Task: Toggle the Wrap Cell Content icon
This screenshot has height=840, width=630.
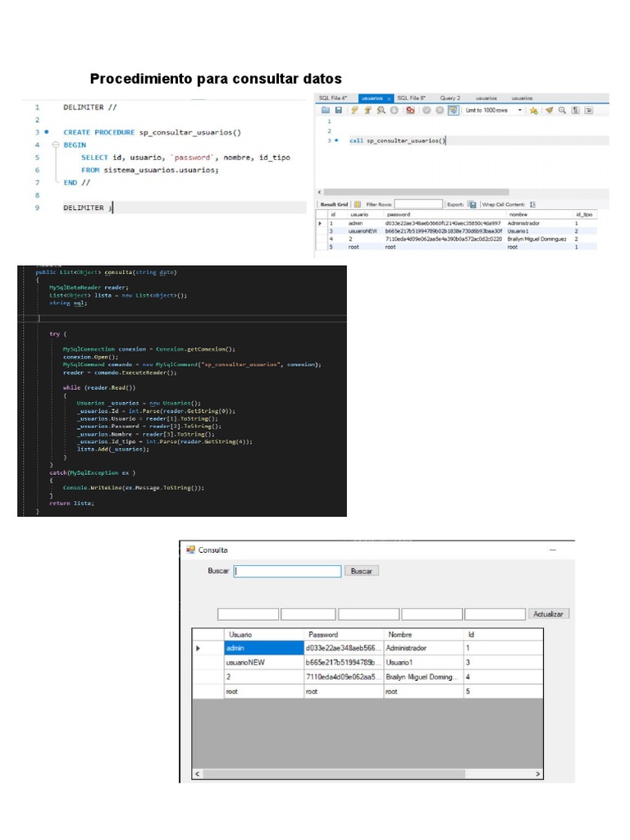Action: [x=532, y=204]
